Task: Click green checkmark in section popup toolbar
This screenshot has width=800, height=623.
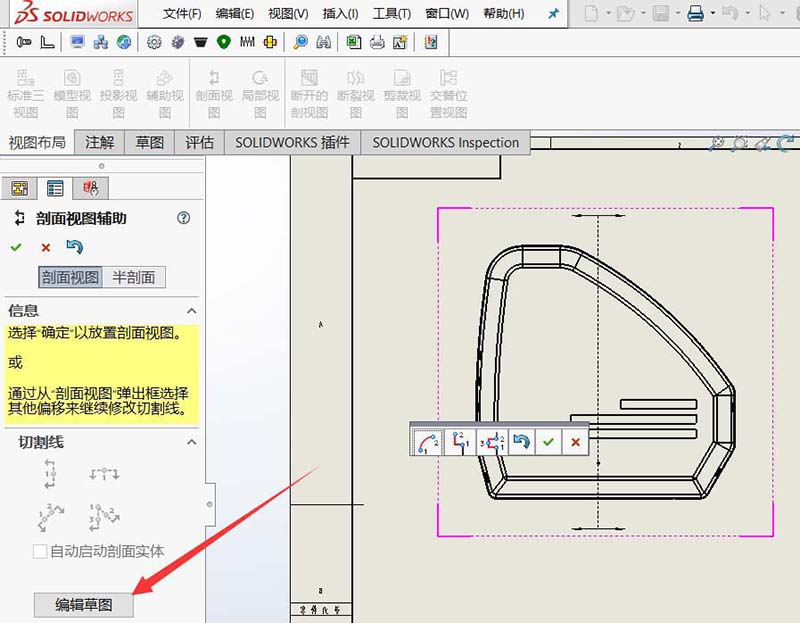Action: click(548, 442)
